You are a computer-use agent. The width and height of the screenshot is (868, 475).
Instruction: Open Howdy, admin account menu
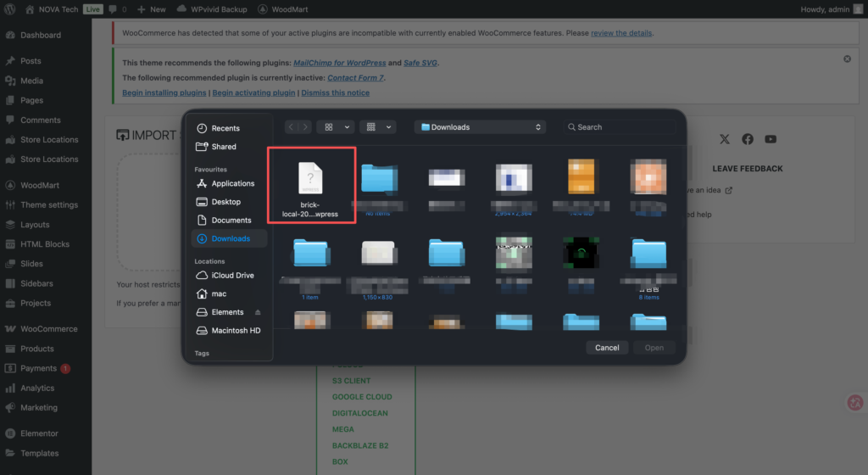point(832,8)
